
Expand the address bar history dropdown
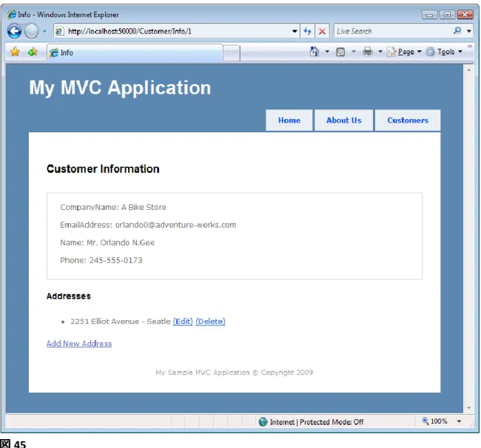coord(295,31)
